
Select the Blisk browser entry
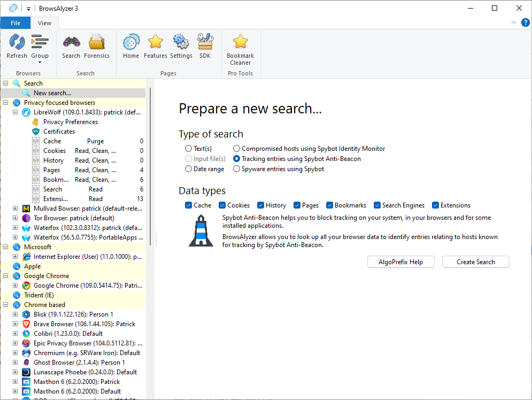coord(73,314)
